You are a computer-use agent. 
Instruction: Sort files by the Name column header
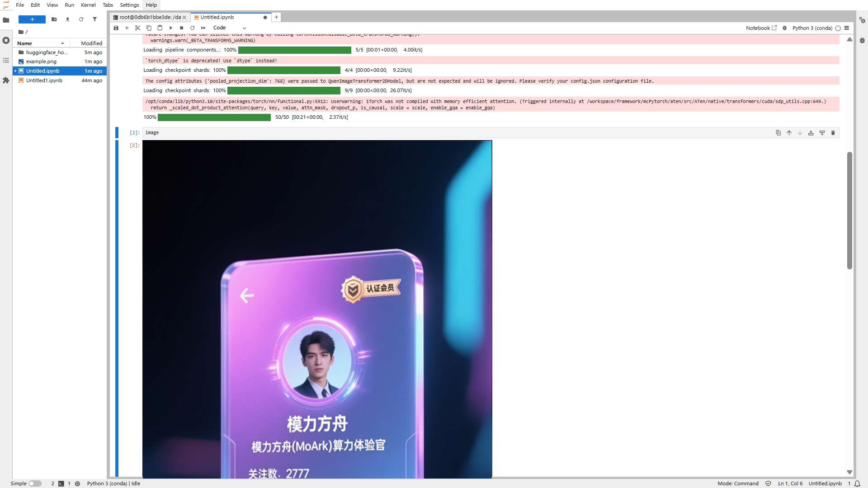click(41, 43)
